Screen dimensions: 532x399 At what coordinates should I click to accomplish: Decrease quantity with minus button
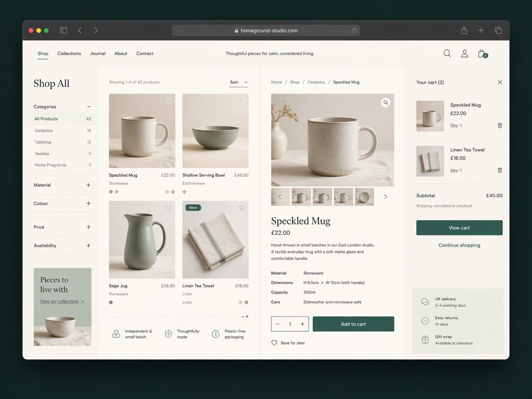coord(277,324)
